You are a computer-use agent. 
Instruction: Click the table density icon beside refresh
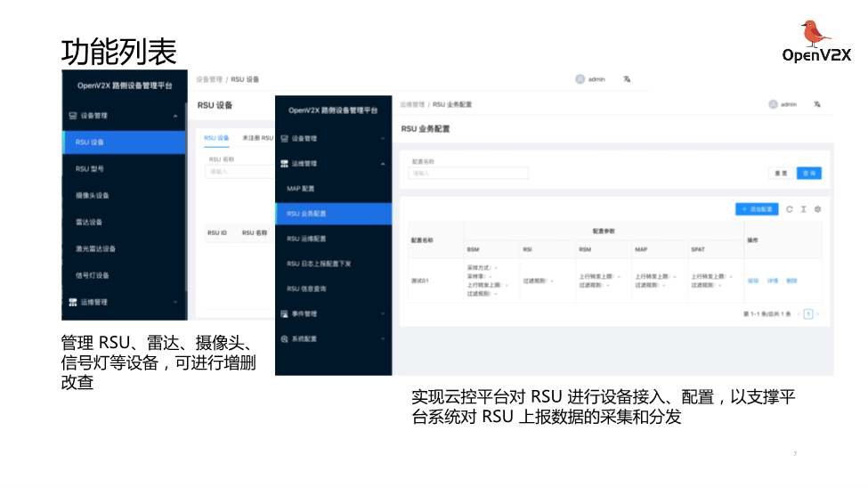803,209
